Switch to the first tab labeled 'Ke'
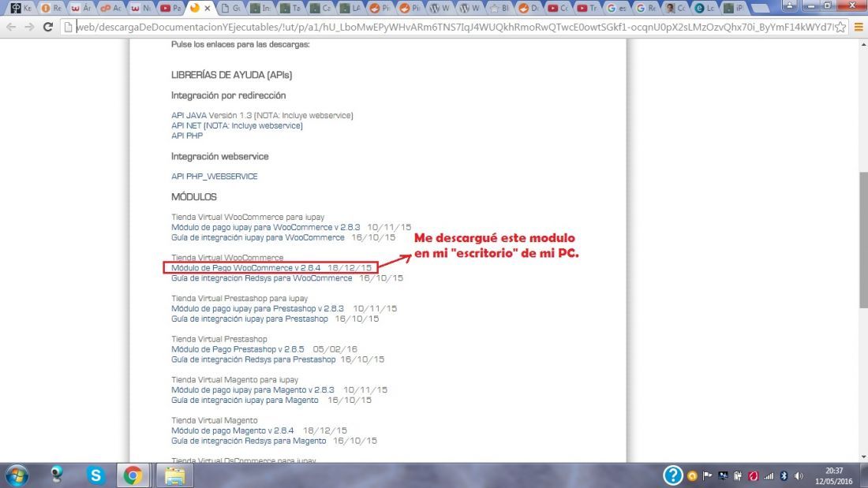Screen dimensions: 868x488 (21, 9)
